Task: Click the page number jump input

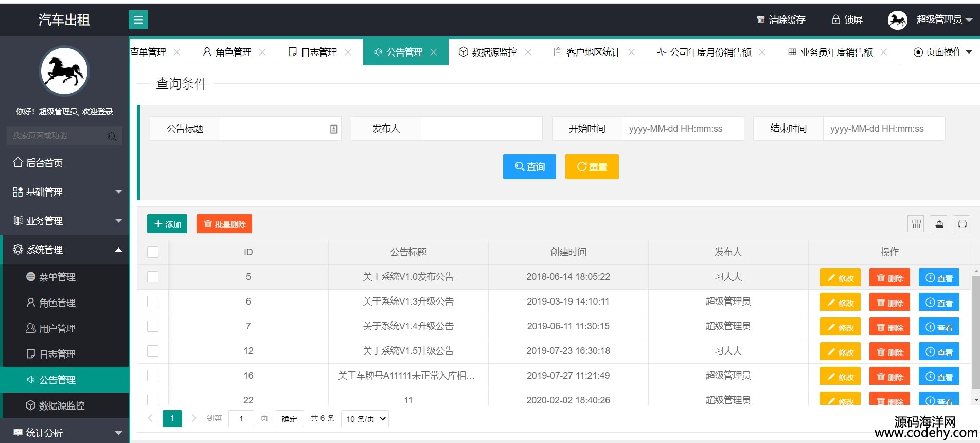Action: click(x=241, y=419)
